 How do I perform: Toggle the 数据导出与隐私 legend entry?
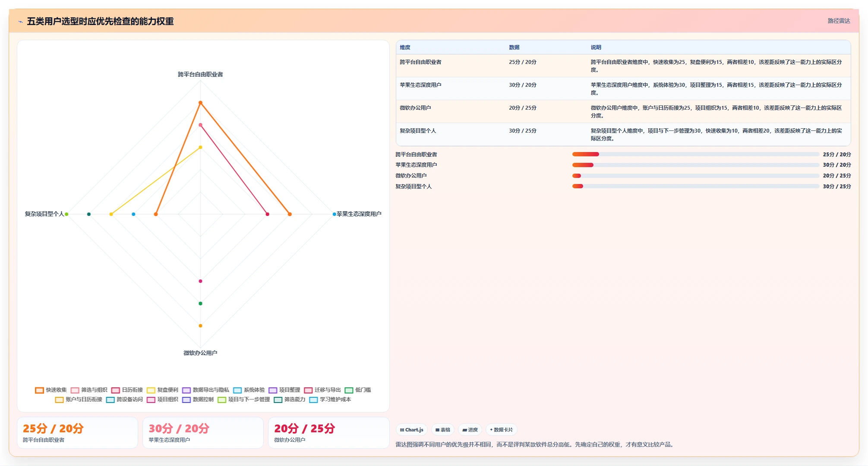(x=205, y=390)
